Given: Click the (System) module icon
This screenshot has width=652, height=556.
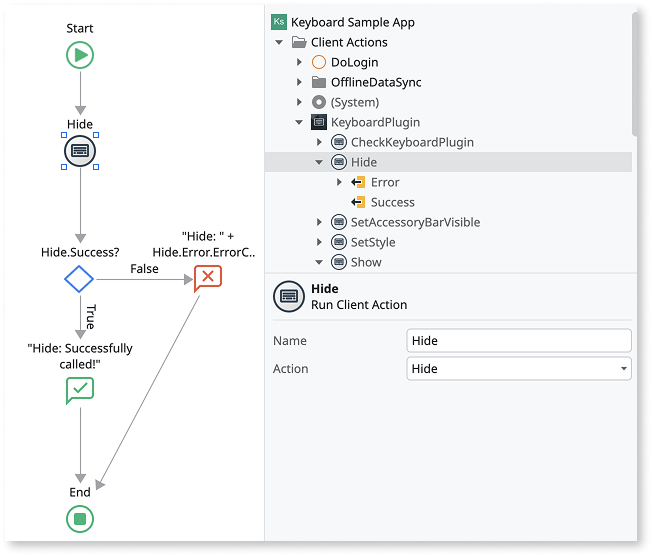Looking at the screenshot, I should click(x=319, y=102).
